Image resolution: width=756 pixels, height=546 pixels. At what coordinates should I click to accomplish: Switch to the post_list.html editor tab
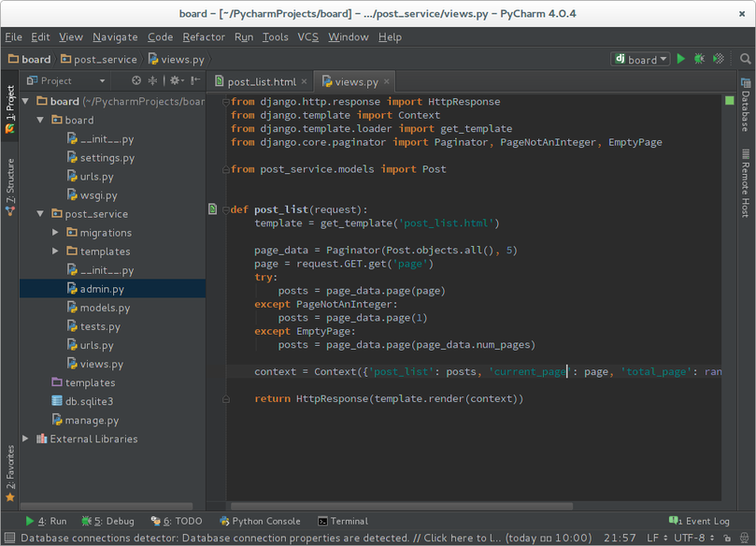pos(262,81)
